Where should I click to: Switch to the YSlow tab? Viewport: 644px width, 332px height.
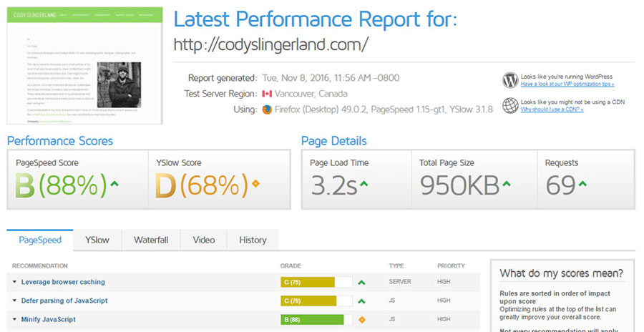pyautogui.click(x=97, y=240)
